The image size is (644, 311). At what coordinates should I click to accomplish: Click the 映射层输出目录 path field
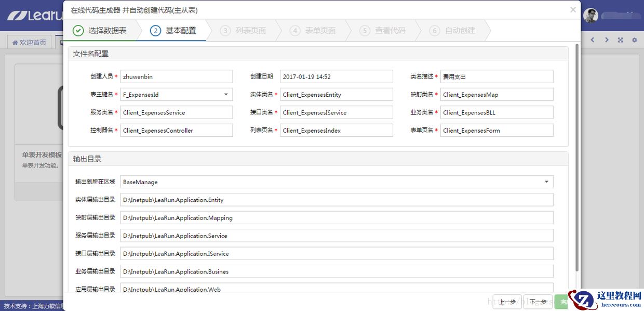click(x=337, y=218)
